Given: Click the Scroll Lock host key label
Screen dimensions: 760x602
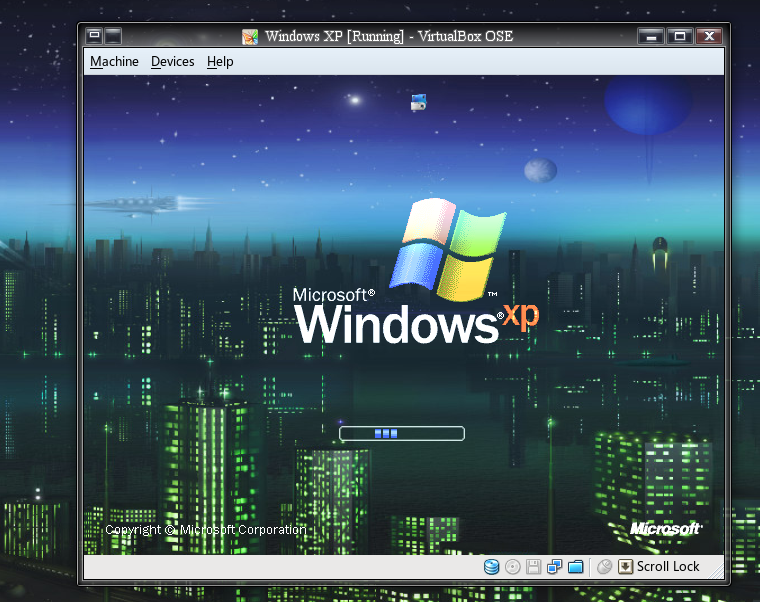Looking at the screenshot, I should pos(668,567).
